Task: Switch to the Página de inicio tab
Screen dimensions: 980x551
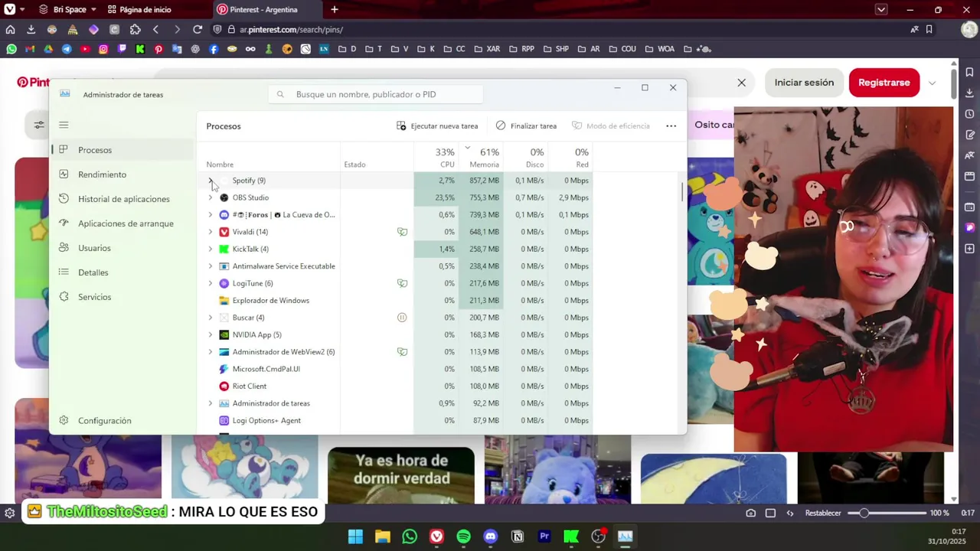Action: [x=139, y=10]
